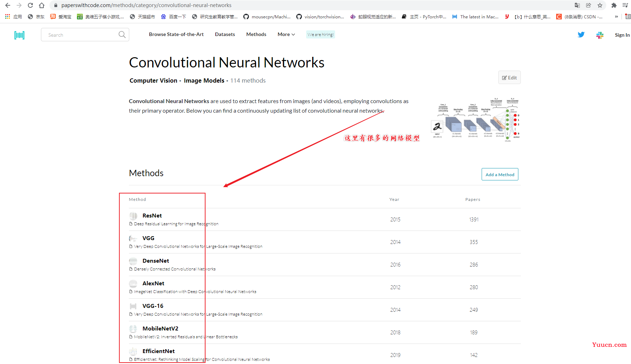
Task: Open Deep Residual Learning paper link
Action: [x=176, y=224]
